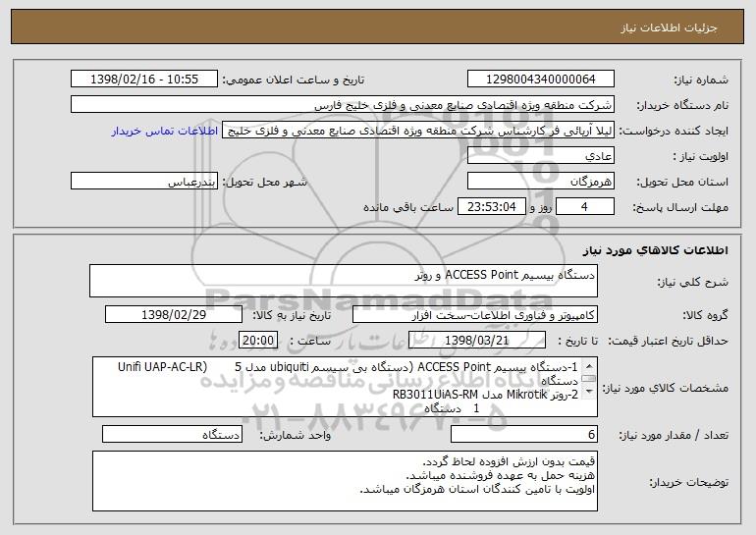Click the price validity date 1398/03/21
The width and height of the screenshot is (756, 535).
(x=477, y=341)
